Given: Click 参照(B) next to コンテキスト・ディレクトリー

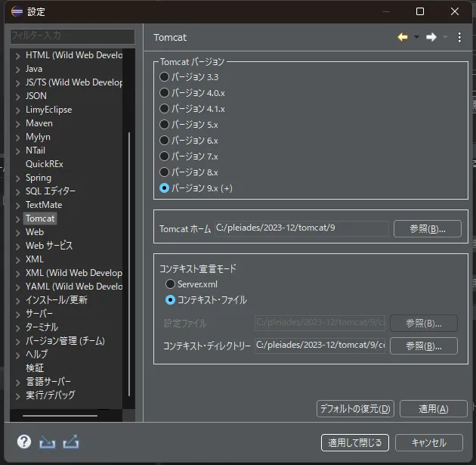Looking at the screenshot, I should pos(423,346).
